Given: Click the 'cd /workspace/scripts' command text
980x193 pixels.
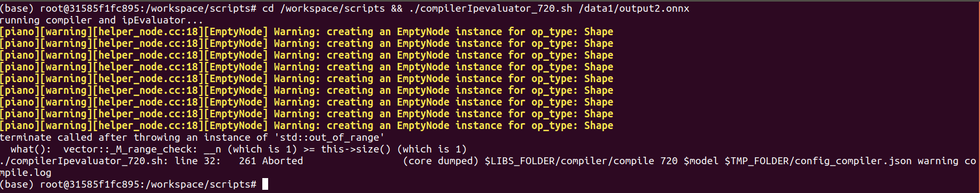Looking at the screenshot, I should [323, 9].
